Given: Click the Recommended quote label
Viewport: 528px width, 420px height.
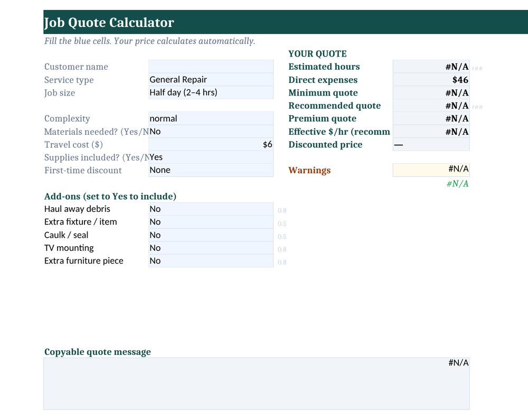Looking at the screenshot, I should tap(334, 106).
